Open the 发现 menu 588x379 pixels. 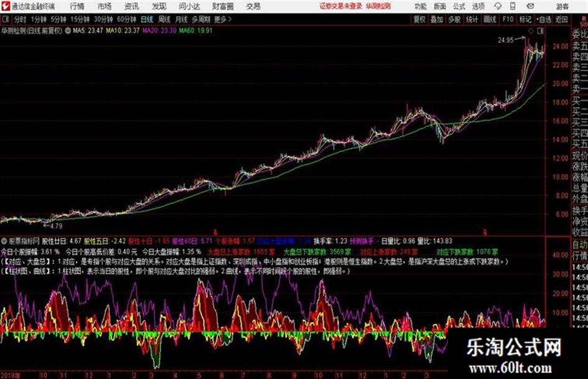pos(159,6)
